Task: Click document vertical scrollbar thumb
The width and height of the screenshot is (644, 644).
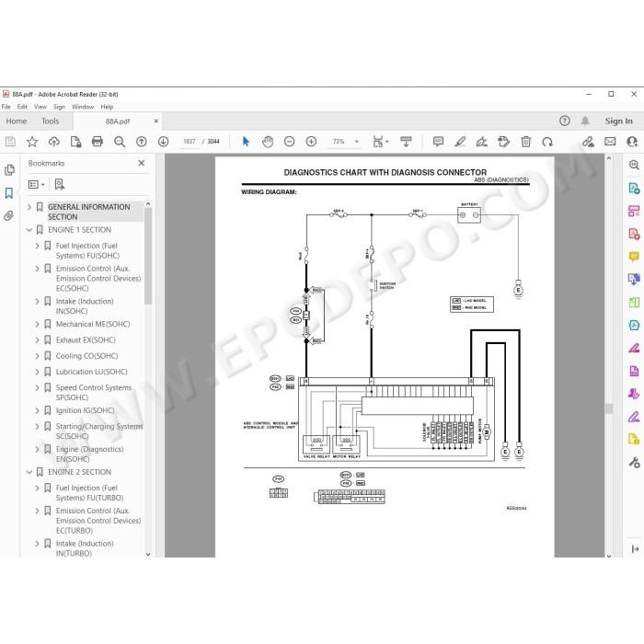Action: (x=609, y=408)
